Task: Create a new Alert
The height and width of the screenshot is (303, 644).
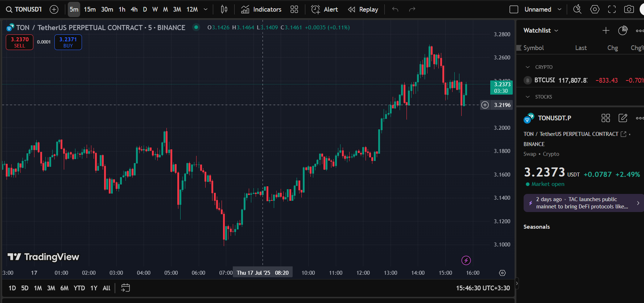Action: [325, 9]
